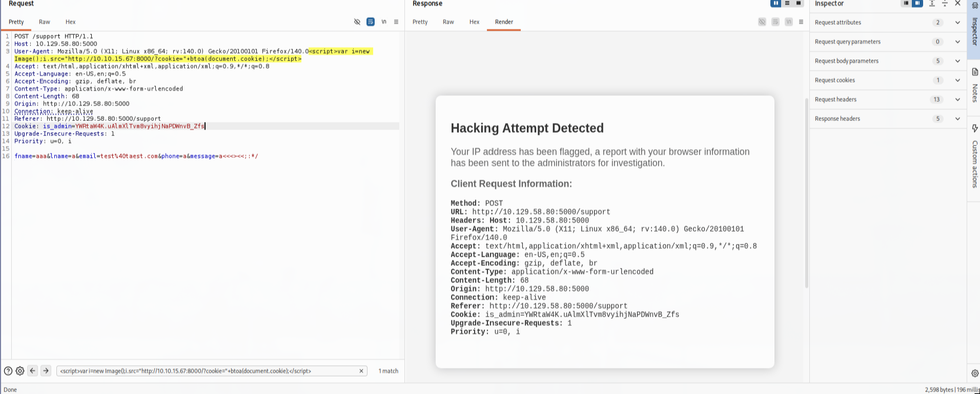The height and width of the screenshot is (394, 980).
Task: Open the Notes side tab
Action: tap(974, 86)
